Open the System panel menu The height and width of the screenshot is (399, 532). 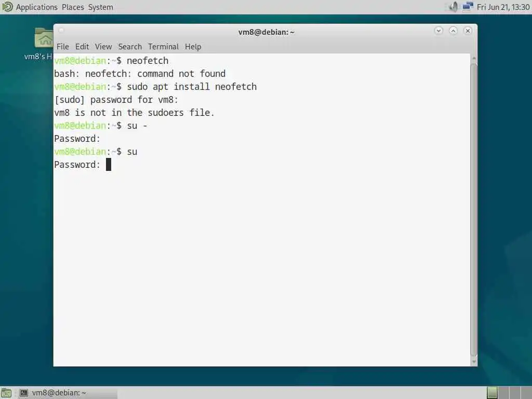coord(100,7)
